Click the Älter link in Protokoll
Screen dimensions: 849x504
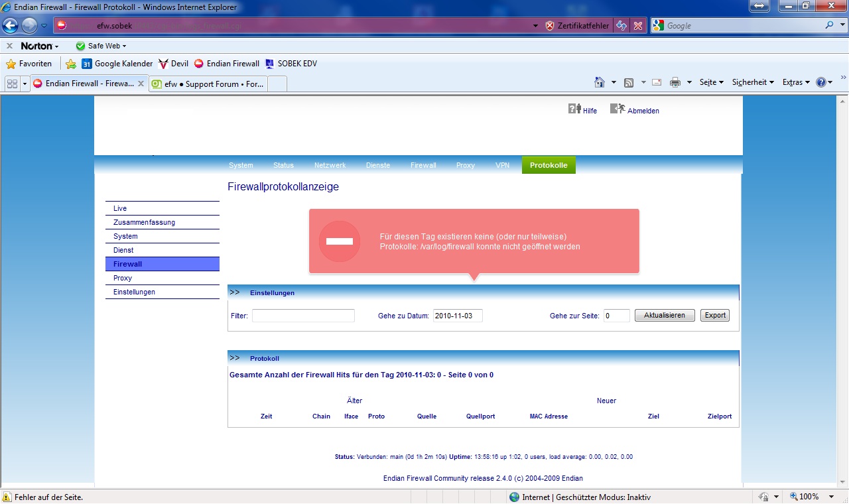354,401
